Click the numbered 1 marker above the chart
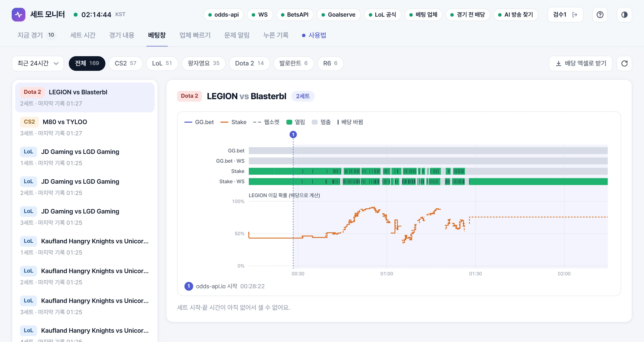Screen dimensions: 644x342 click(293, 134)
